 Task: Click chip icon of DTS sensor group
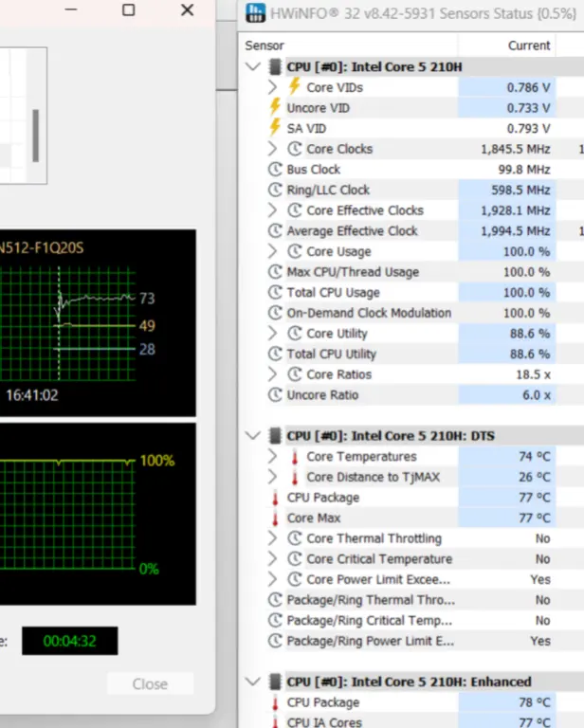[x=275, y=435]
